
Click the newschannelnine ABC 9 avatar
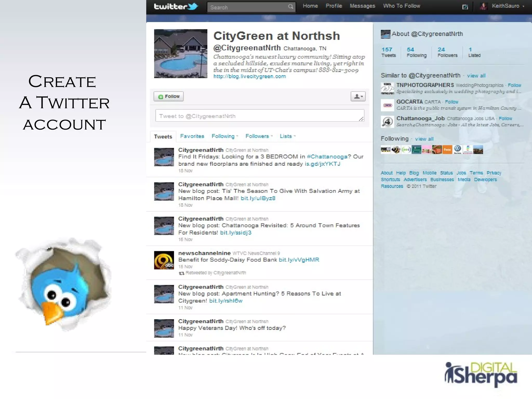164,260
